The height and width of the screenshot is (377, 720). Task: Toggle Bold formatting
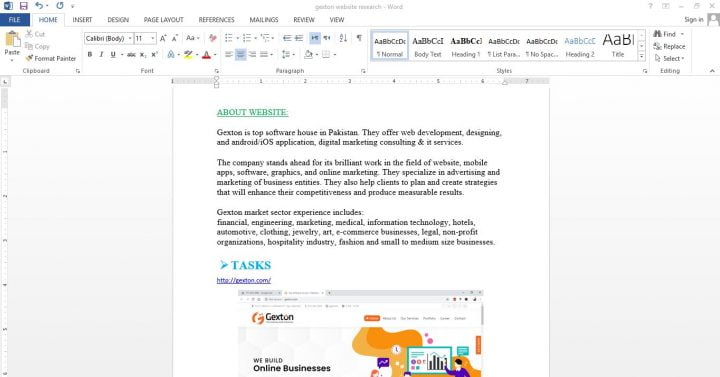click(x=90, y=54)
